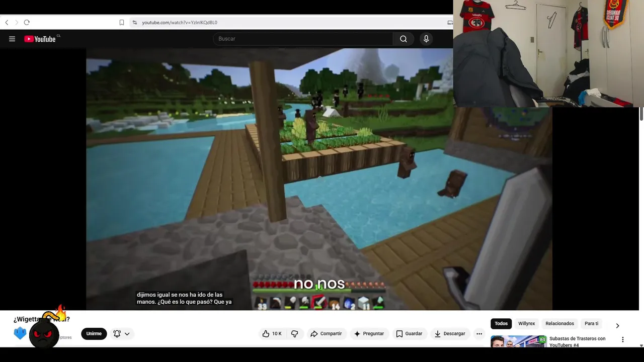Click the Unirme membership button
This screenshot has height=362, width=644.
point(94,334)
